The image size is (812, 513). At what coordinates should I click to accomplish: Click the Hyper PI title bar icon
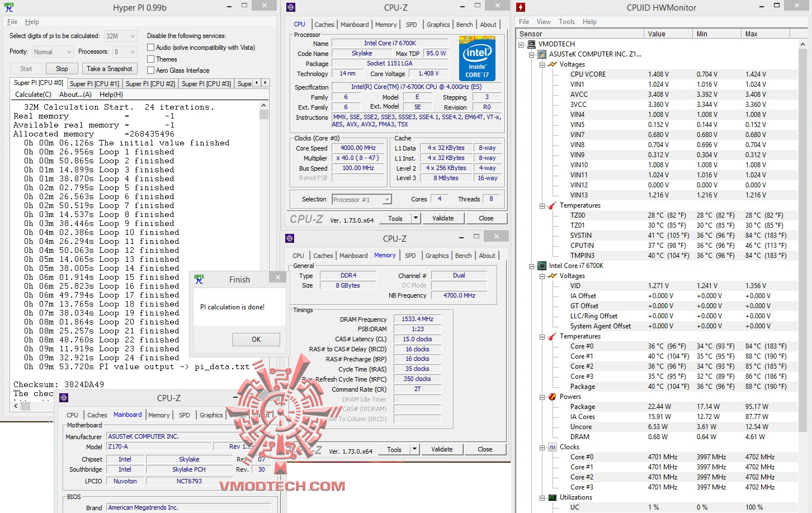(9, 7)
